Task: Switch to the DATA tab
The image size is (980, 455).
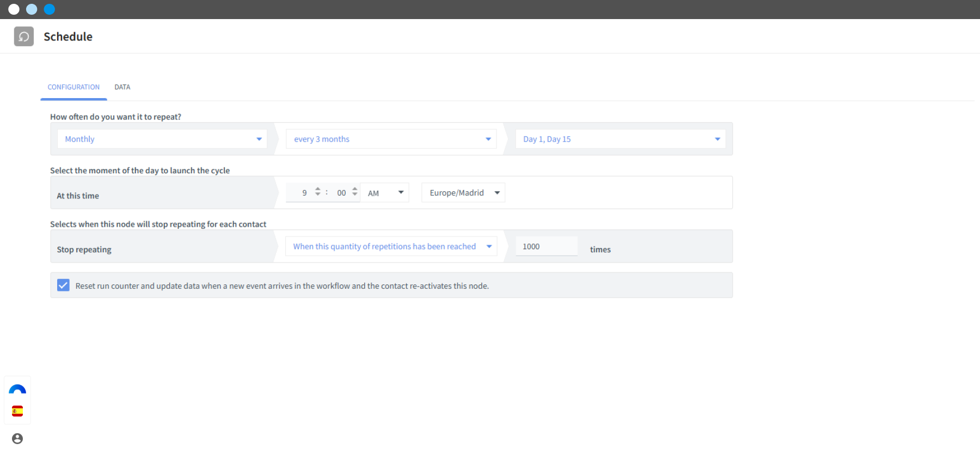Action: pyautogui.click(x=122, y=87)
